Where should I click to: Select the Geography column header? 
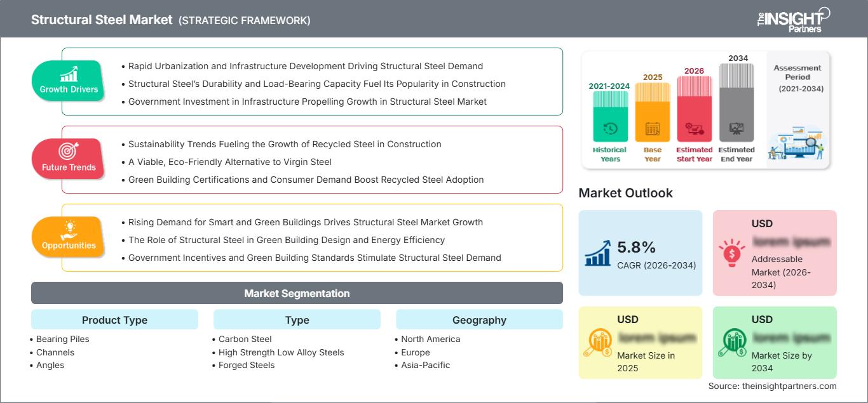(479, 320)
